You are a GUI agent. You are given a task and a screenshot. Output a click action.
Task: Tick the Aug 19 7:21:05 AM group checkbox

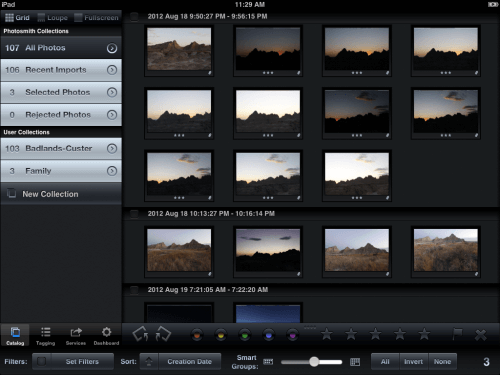point(134,290)
